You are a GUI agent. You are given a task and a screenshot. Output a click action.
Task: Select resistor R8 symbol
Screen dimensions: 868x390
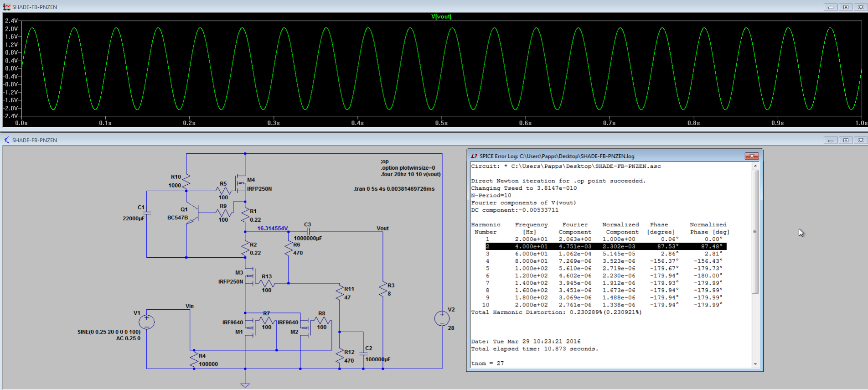pyautogui.click(x=322, y=320)
